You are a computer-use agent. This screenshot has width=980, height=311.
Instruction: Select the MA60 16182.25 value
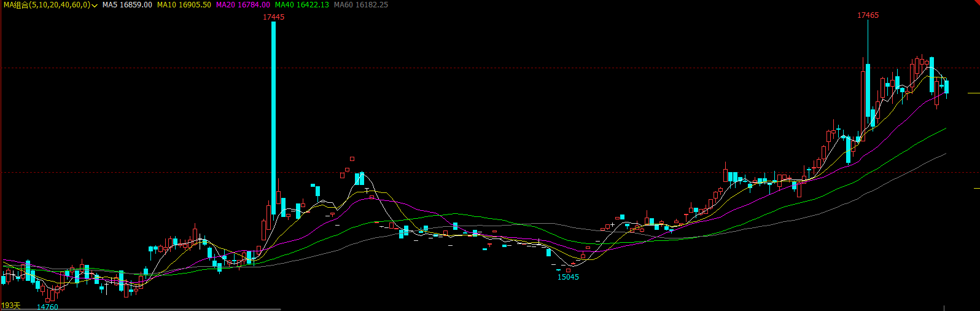pyautogui.click(x=360, y=5)
